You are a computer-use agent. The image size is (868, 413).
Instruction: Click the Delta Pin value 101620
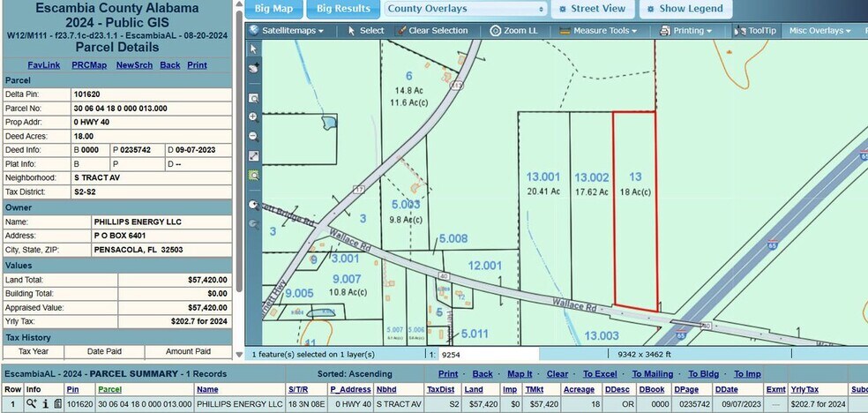[87, 94]
